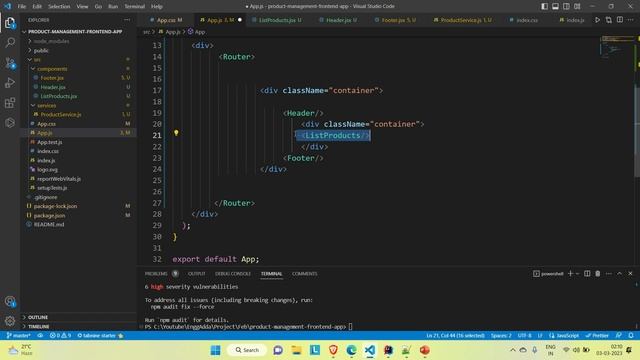Open the Terminal menu
Viewport: 640px width, 360px height.
point(134,6)
